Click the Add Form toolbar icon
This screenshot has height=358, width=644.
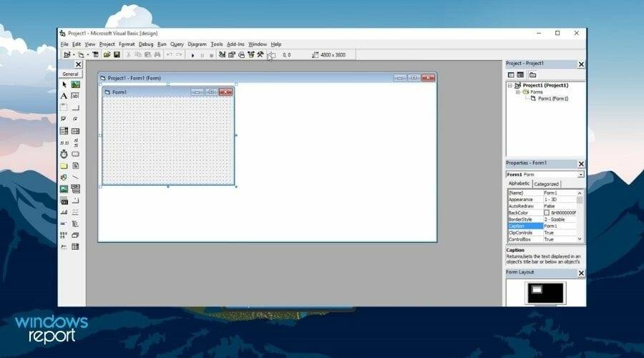pos(81,54)
